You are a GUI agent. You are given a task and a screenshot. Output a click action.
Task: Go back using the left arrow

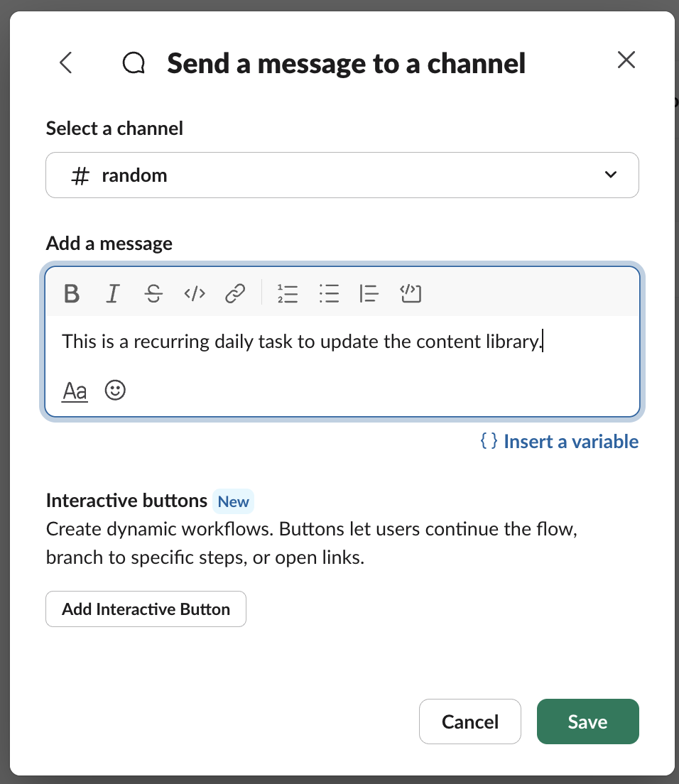tap(66, 62)
